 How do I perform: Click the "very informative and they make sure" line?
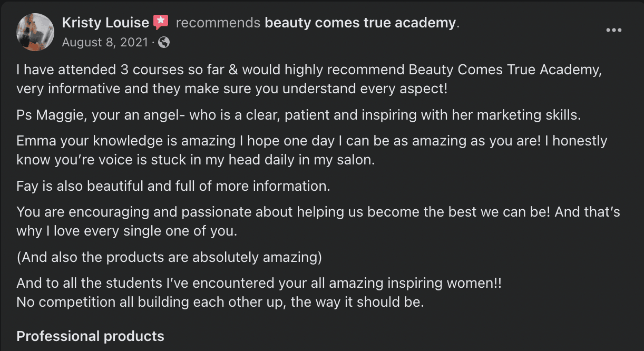click(232, 89)
